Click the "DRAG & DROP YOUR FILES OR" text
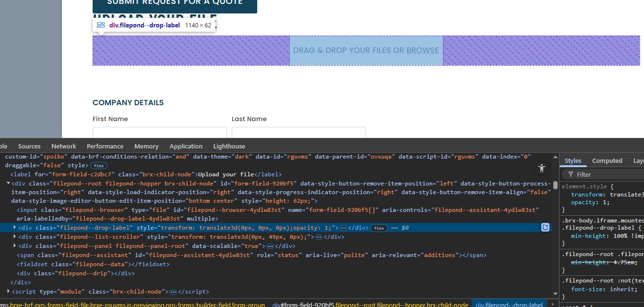 (x=349, y=50)
